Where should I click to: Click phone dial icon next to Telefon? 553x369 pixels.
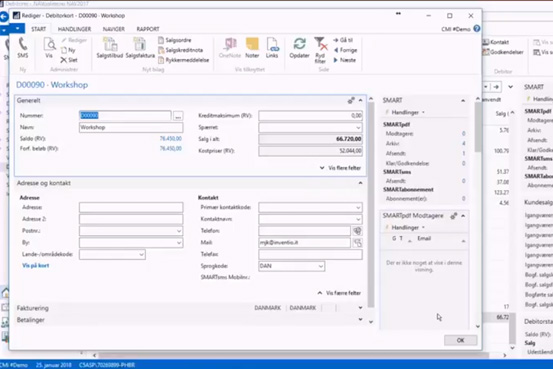click(357, 231)
